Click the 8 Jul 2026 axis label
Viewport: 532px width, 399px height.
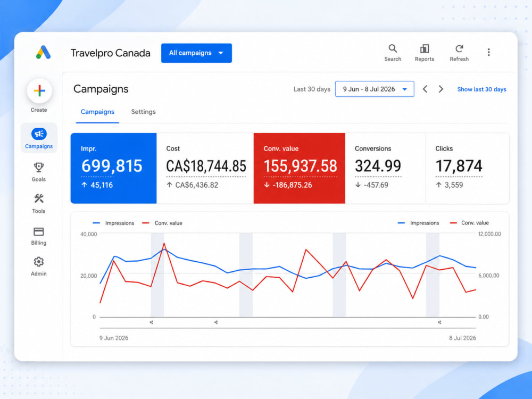point(462,338)
